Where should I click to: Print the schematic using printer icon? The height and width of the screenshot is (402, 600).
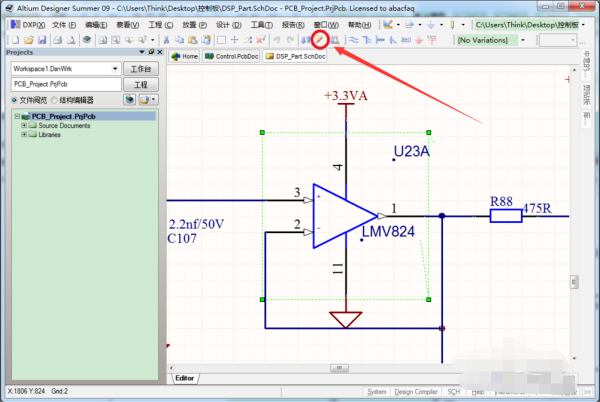[x=58, y=40]
